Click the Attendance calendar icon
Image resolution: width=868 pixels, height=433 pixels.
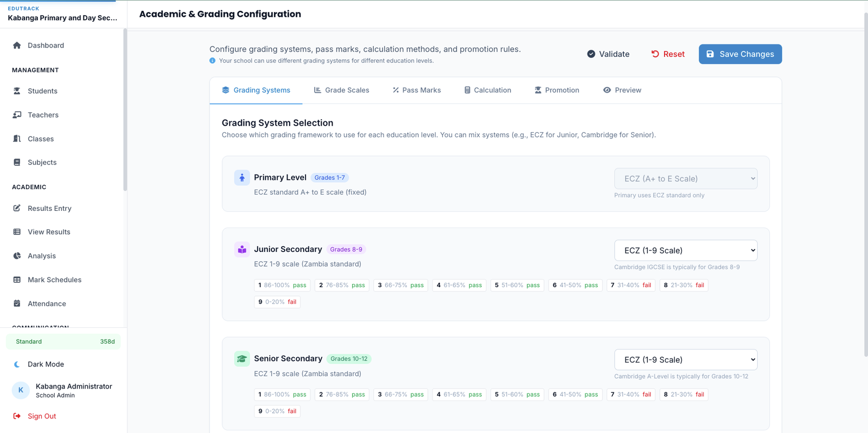coord(17,303)
